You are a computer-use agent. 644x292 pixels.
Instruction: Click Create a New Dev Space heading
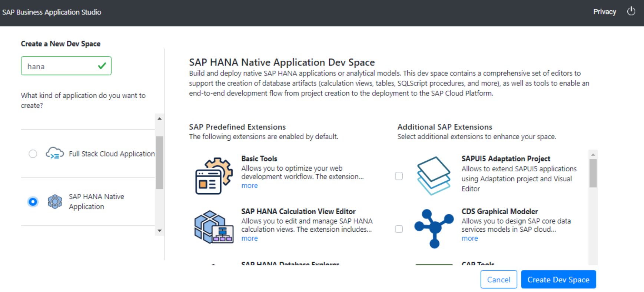(60, 44)
